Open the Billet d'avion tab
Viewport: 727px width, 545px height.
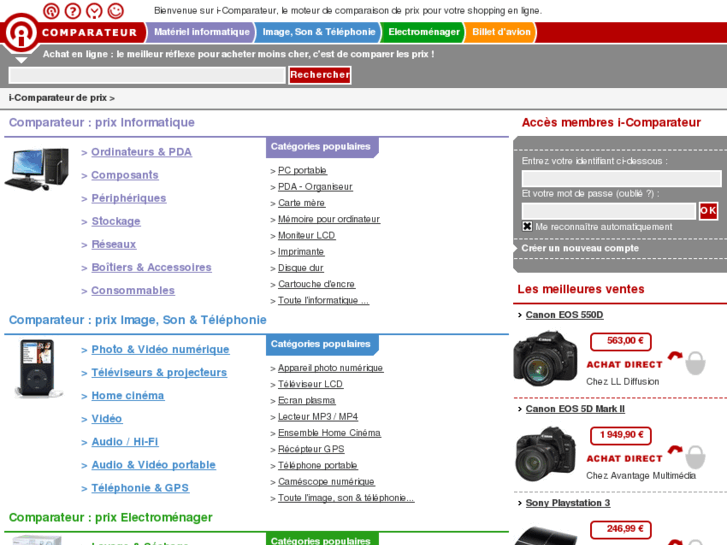(x=501, y=32)
